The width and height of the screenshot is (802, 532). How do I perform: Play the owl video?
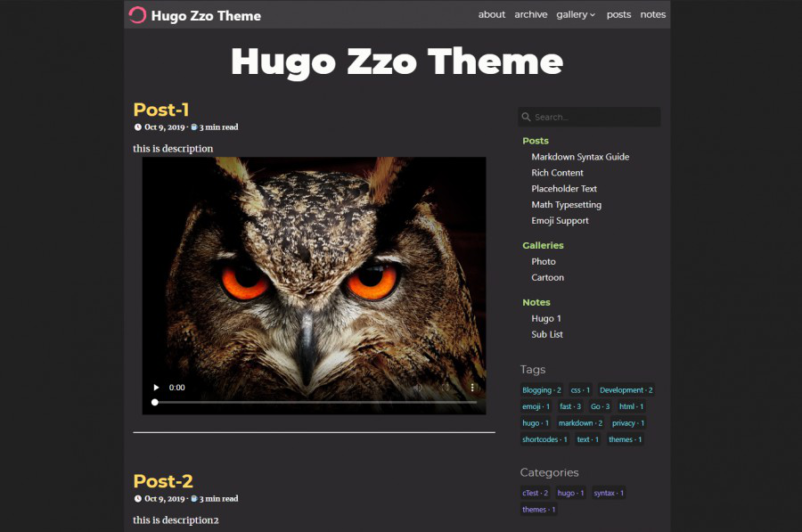[x=157, y=388]
